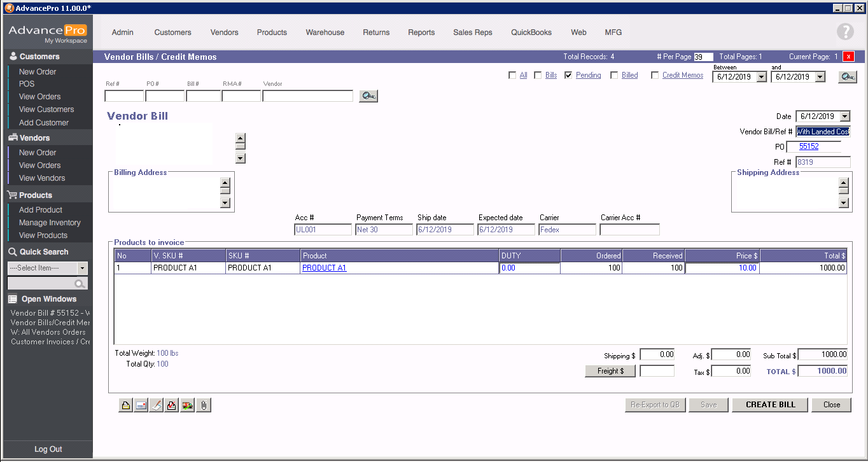Image resolution: width=868 pixels, height=462 pixels.
Task: Click the date range search icon
Action: click(x=847, y=77)
